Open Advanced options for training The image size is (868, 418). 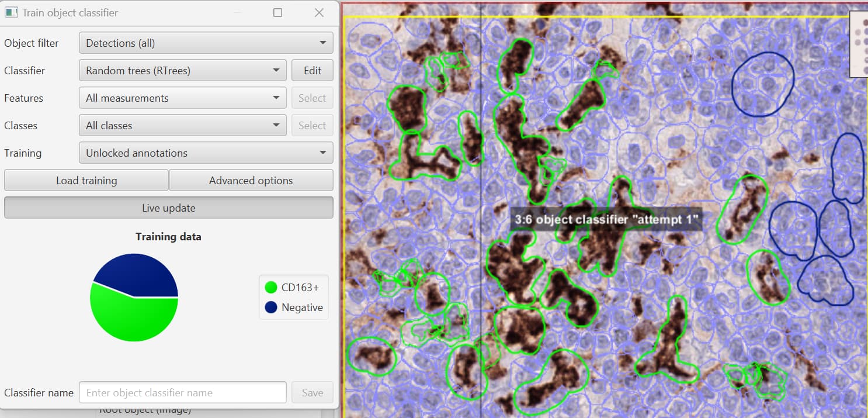click(251, 180)
